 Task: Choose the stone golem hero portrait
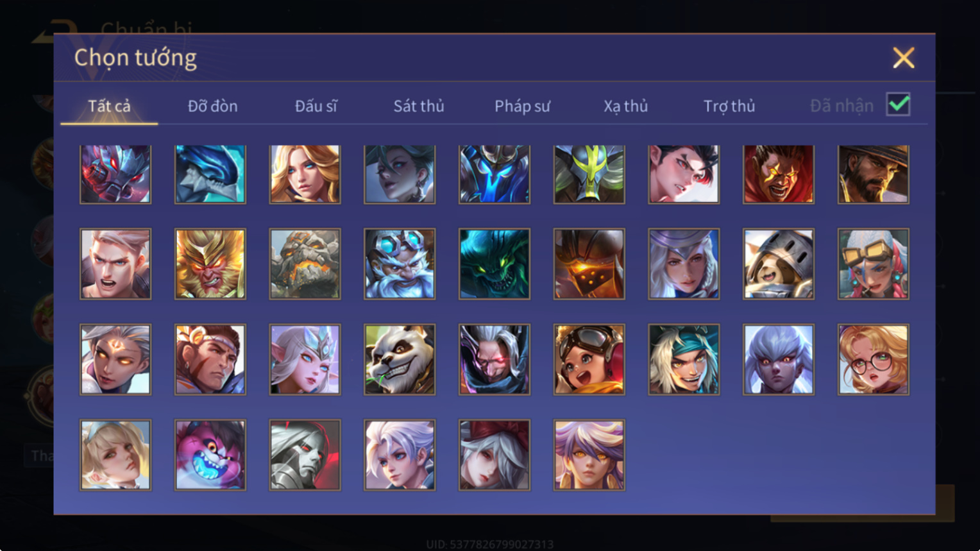click(x=305, y=264)
